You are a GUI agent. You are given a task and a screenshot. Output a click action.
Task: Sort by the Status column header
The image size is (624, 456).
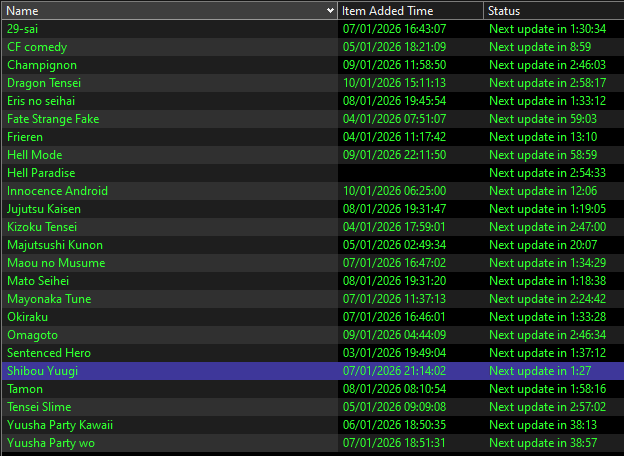point(554,11)
